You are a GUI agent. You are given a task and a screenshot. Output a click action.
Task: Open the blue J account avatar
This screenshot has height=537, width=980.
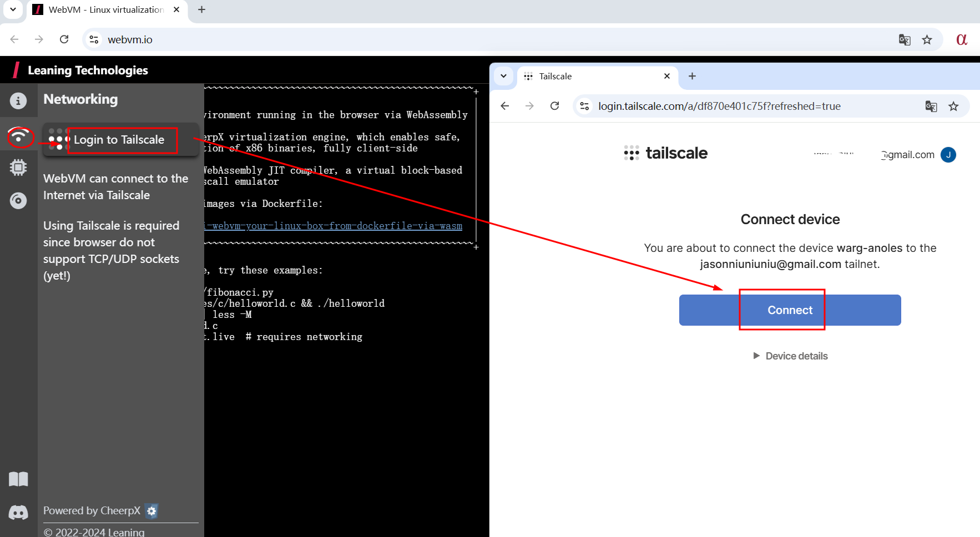click(948, 155)
